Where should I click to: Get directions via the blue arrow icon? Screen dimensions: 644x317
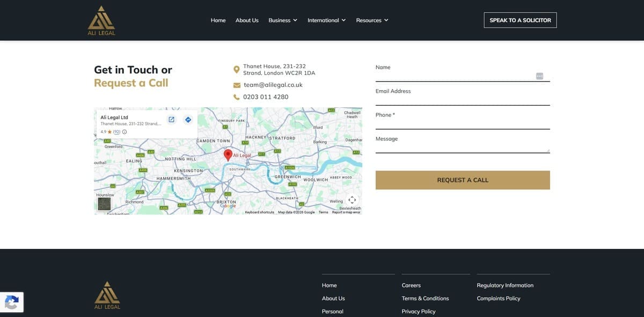pos(188,120)
